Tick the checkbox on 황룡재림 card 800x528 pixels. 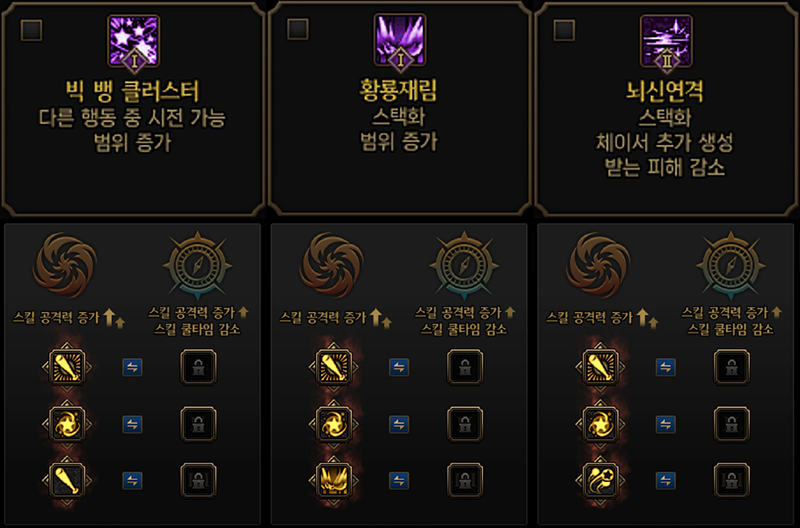point(298,30)
